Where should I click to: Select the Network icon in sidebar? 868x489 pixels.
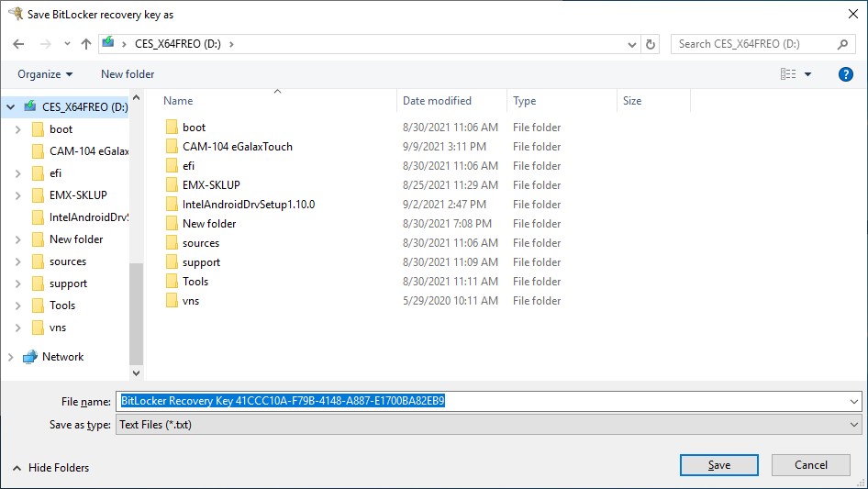(30, 357)
